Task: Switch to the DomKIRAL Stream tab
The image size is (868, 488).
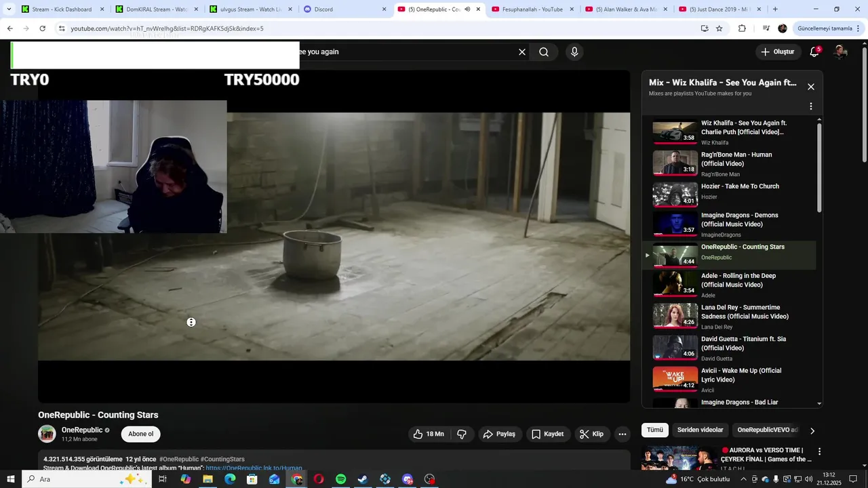Action: point(156,9)
